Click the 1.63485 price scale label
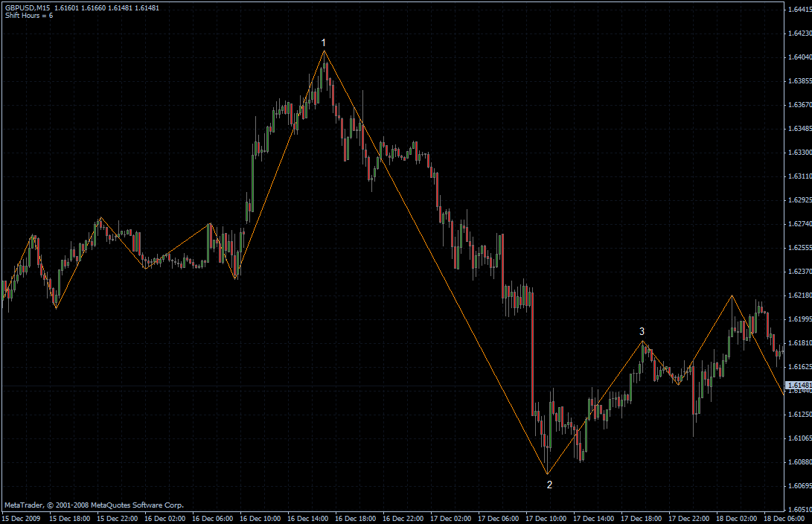This screenshot has height=524, width=812. [799, 129]
